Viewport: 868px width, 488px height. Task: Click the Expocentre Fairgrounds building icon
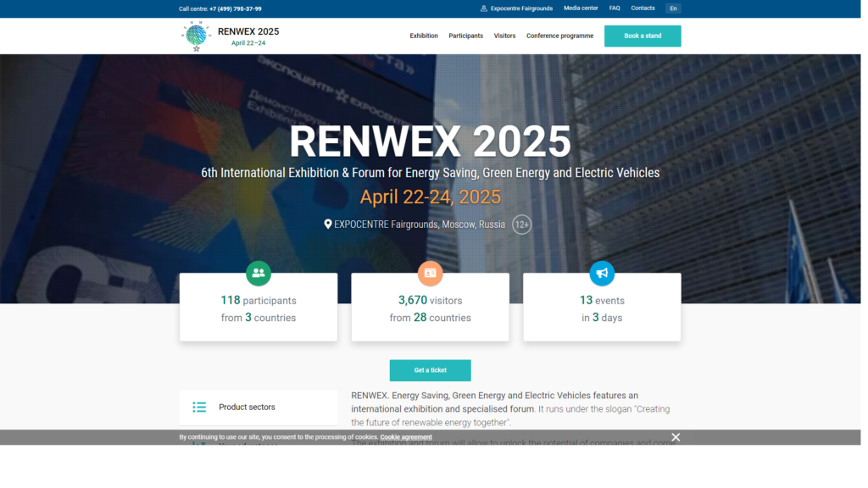click(484, 8)
